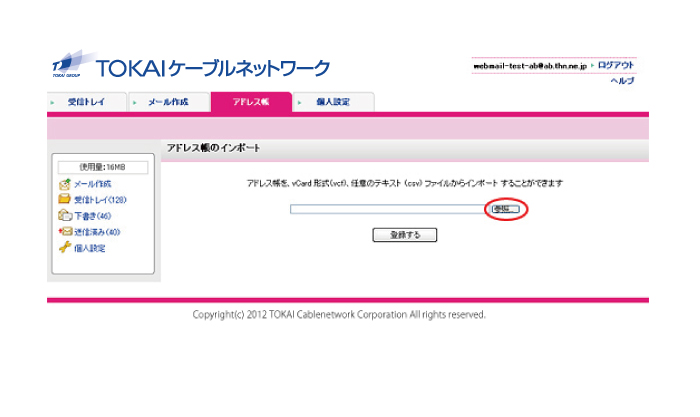Open the 個人設定 tab
The width and height of the screenshot is (700, 417).
333,102
